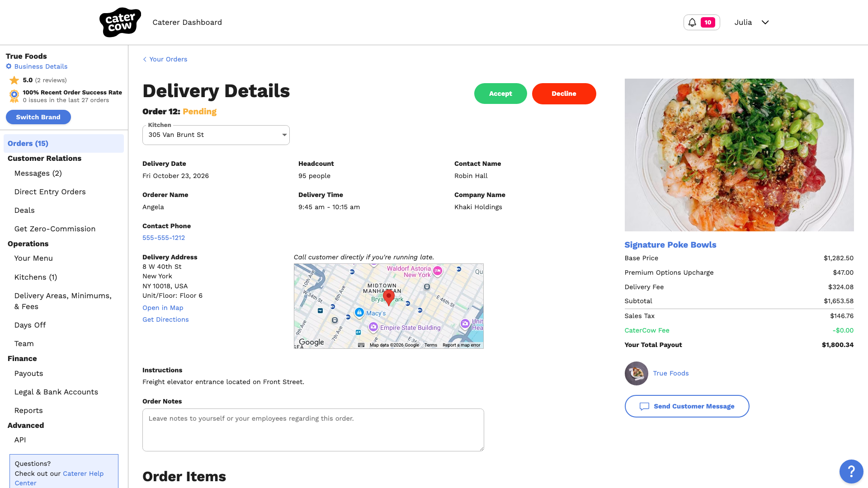Go back to Your Orders
Screen dimensions: 868x488
click(165, 59)
